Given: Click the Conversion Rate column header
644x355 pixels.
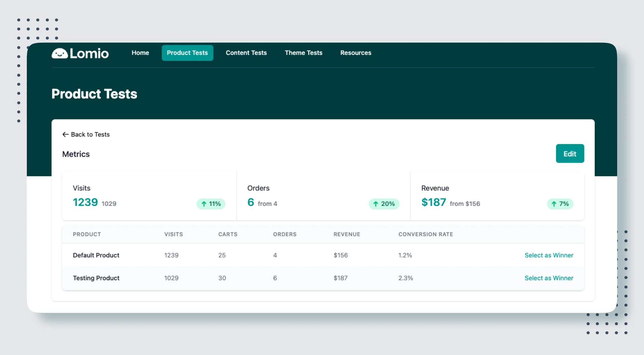Looking at the screenshot, I should (x=426, y=234).
